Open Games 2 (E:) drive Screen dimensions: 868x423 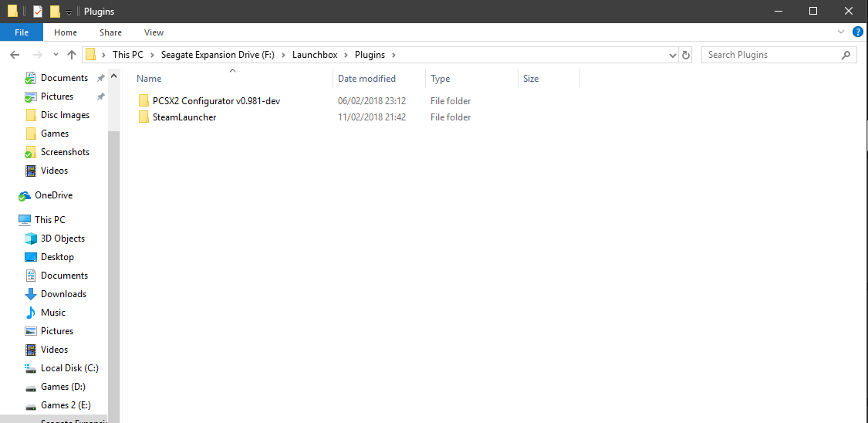[x=66, y=404]
